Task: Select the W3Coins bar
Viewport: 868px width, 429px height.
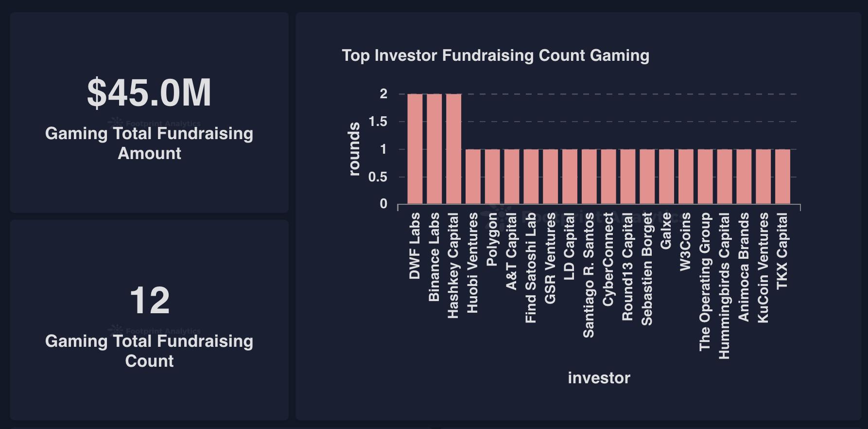Action: tap(686, 177)
